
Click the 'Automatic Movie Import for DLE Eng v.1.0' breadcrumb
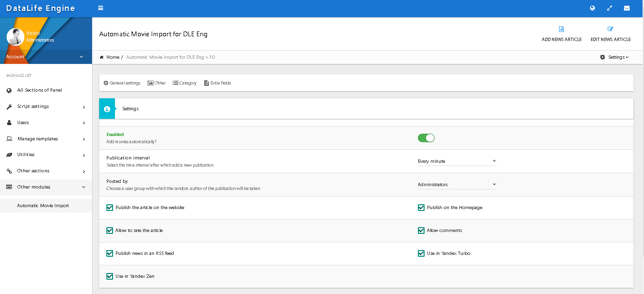171,57
